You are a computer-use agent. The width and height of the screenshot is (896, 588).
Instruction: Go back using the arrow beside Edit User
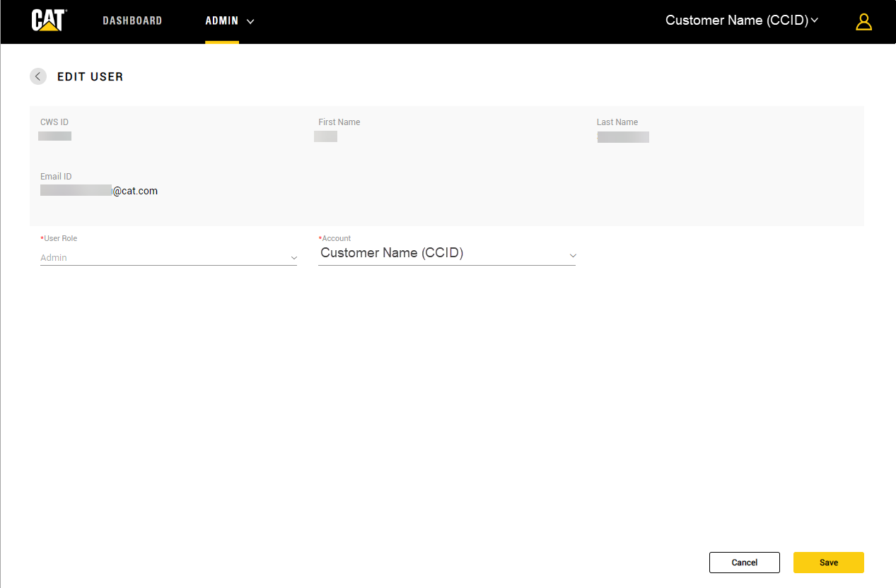click(38, 76)
